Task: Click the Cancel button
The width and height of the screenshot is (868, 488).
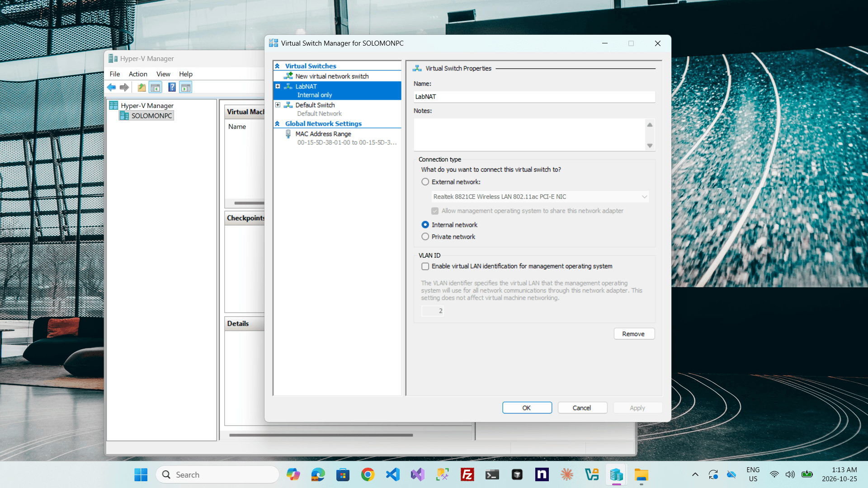Action: (582, 408)
